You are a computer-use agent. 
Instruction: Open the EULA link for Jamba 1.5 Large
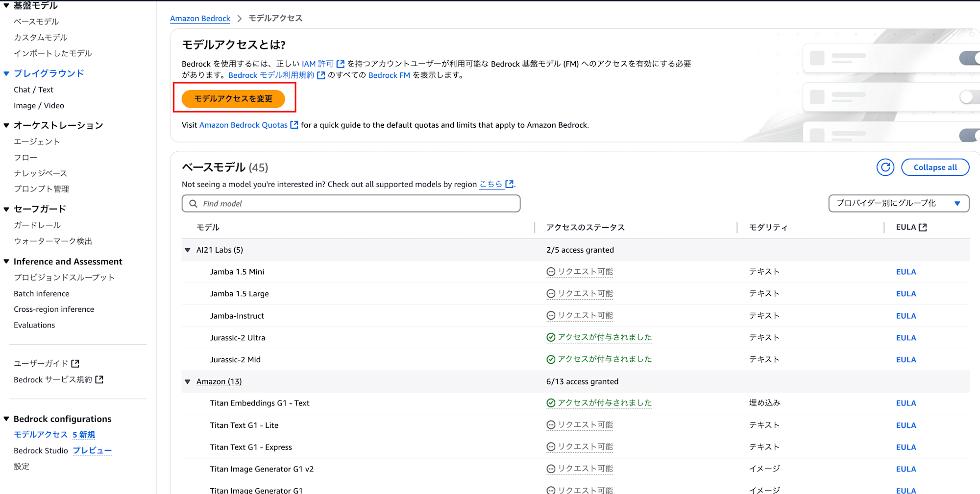click(906, 294)
